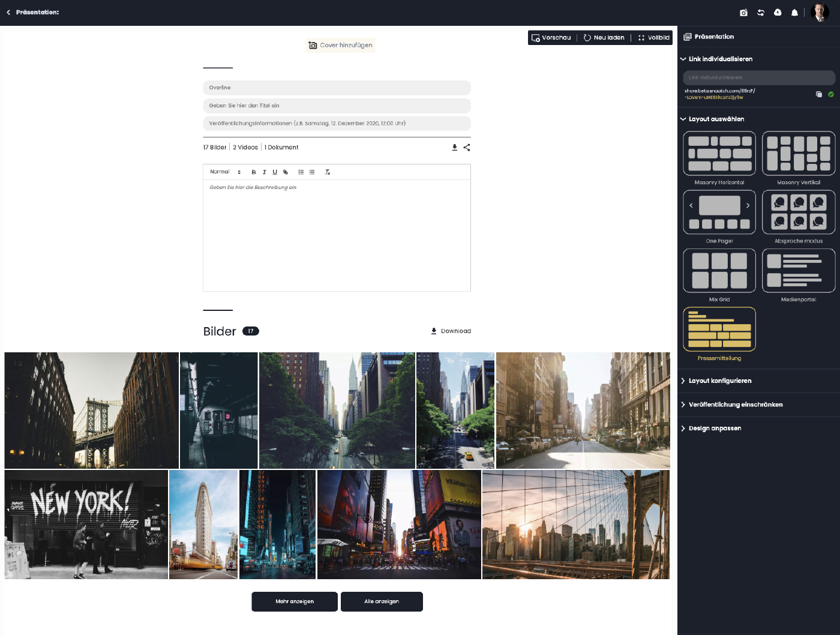This screenshot has width=840, height=635.
Task: Toggle italic formatting in the editor
Action: 264,172
